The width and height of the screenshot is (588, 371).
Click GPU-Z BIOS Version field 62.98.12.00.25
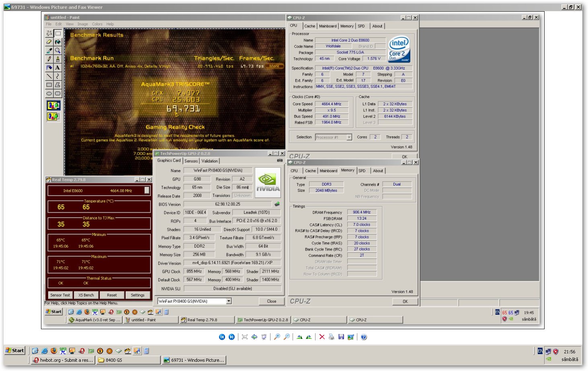[227, 204]
